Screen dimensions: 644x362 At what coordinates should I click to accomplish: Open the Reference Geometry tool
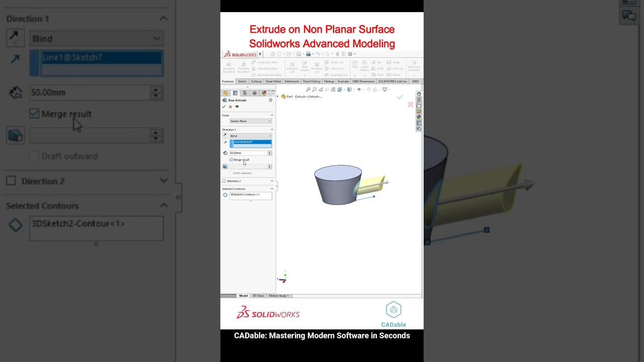[x=414, y=66]
